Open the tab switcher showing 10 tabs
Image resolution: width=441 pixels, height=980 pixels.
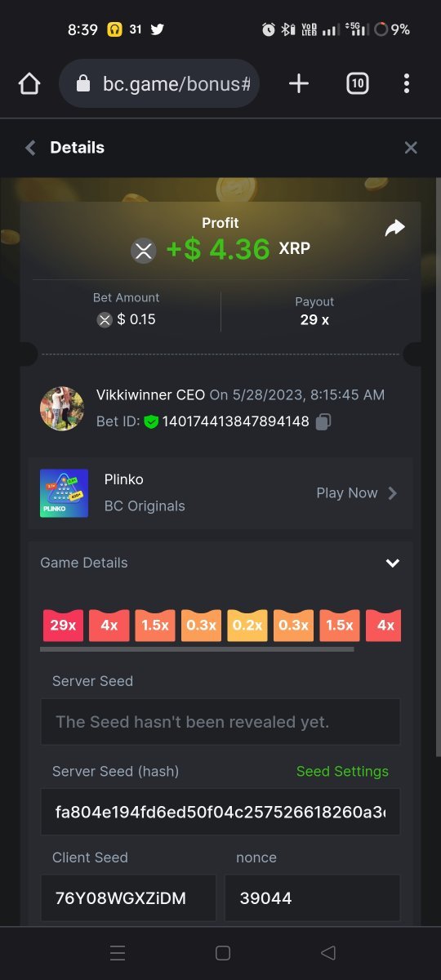tap(358, 83)
